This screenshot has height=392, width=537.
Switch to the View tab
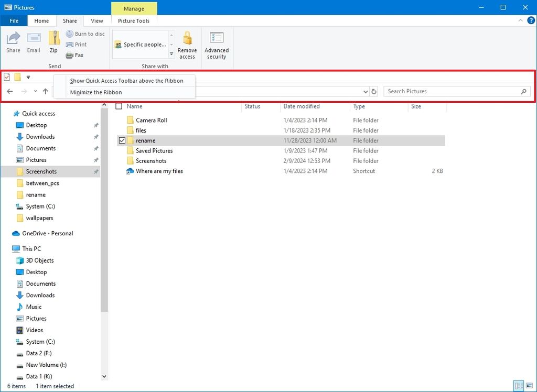point(96,20)
